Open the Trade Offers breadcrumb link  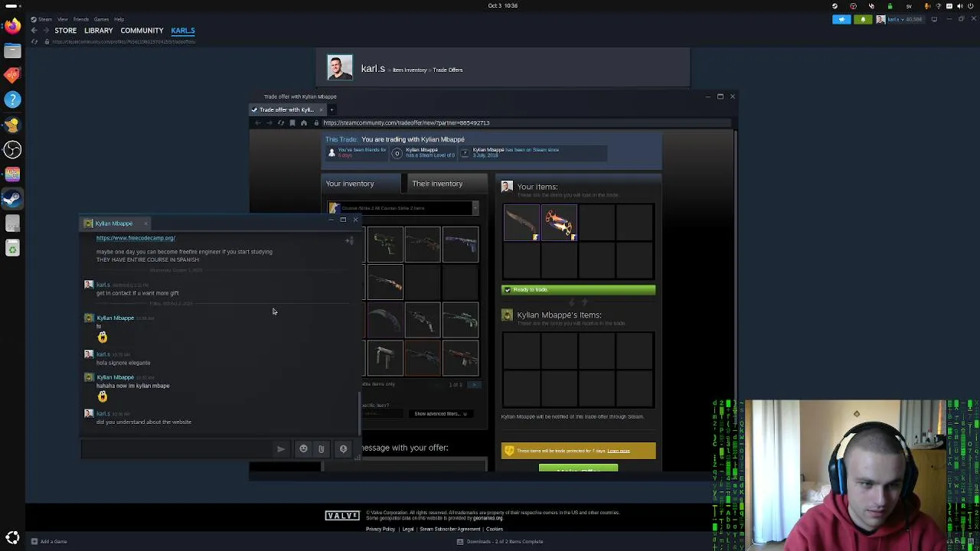pos(448,70)
